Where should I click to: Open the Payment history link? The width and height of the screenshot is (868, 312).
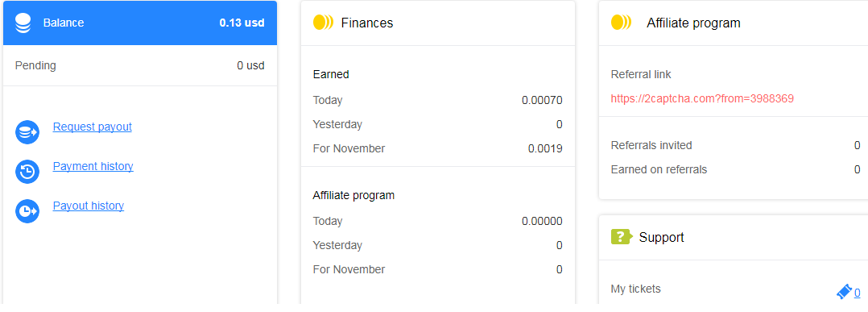click(93, 166)
